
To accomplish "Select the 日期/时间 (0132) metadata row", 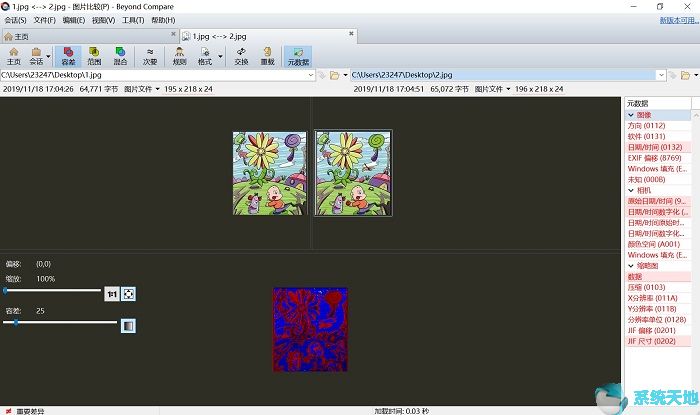I will [x=658, y=147].
